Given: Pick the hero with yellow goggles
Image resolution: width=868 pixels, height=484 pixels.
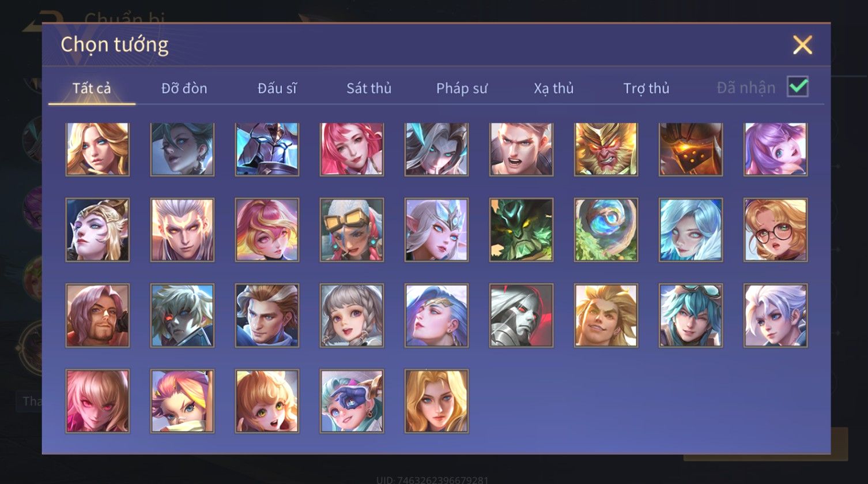Looking at the screenshot, I should click(352, 230).
